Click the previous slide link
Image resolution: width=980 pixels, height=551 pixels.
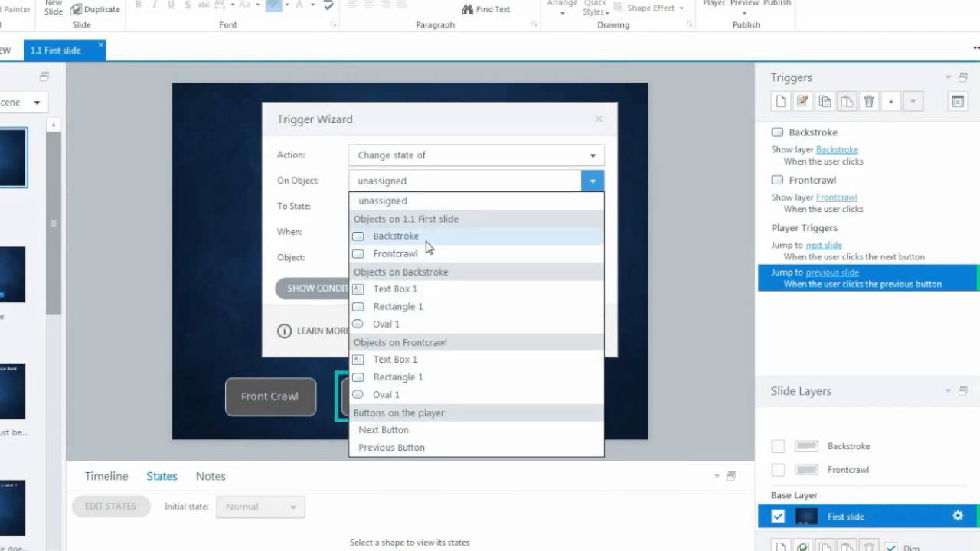point(832,272)
